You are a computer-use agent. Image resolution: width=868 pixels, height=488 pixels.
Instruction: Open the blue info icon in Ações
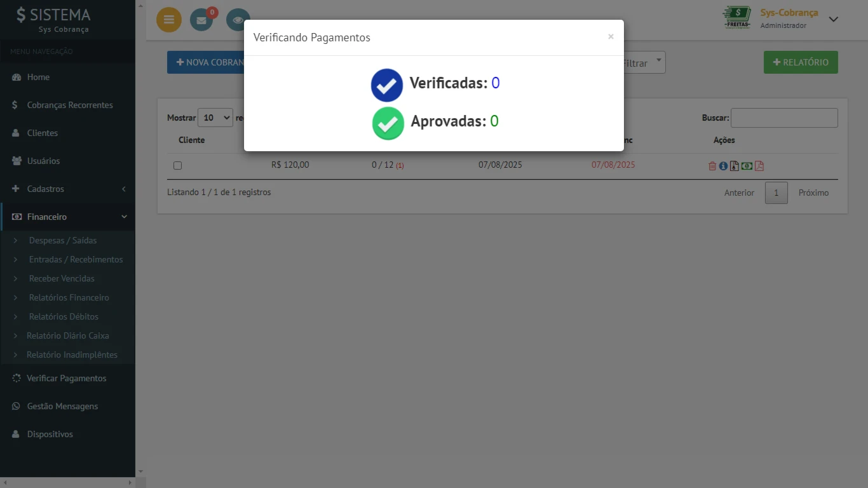coord(723,166)
